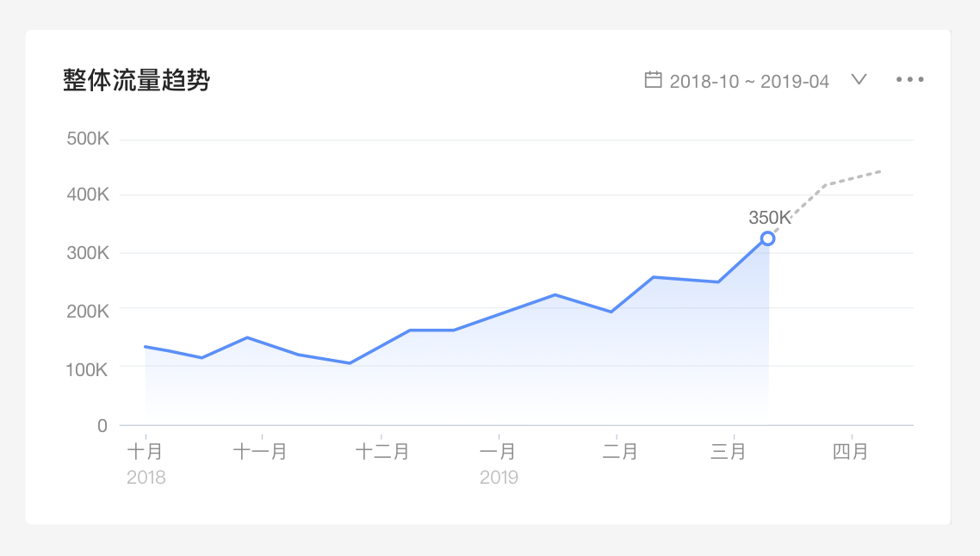
Task: Click the 500K y-axis label
Action: click(x=88, y=138)
